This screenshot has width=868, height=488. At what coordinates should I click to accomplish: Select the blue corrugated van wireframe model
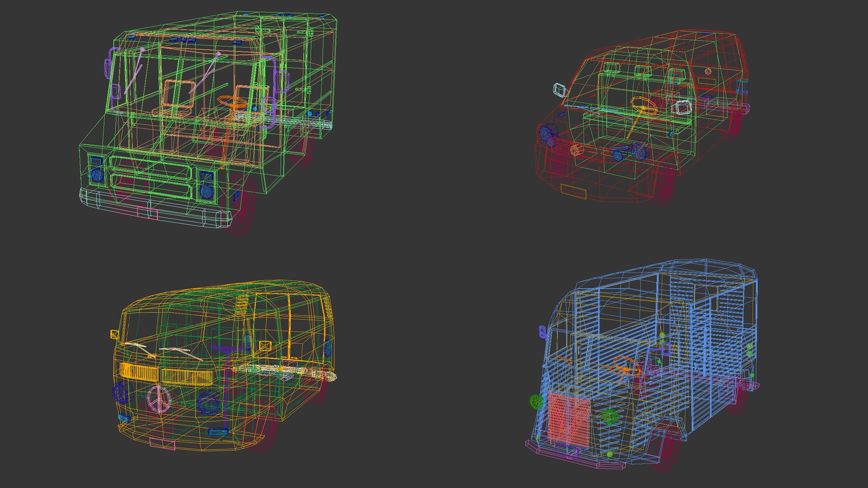pos(642,366)
